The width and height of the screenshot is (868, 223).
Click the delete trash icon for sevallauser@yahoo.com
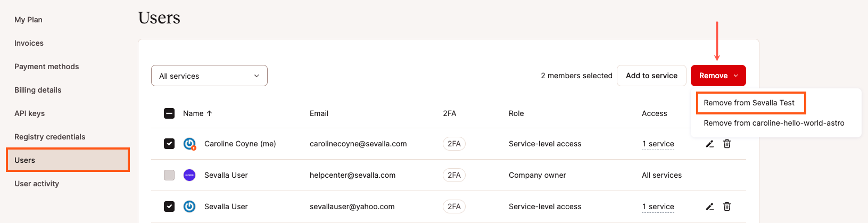[x=727, y=207]
